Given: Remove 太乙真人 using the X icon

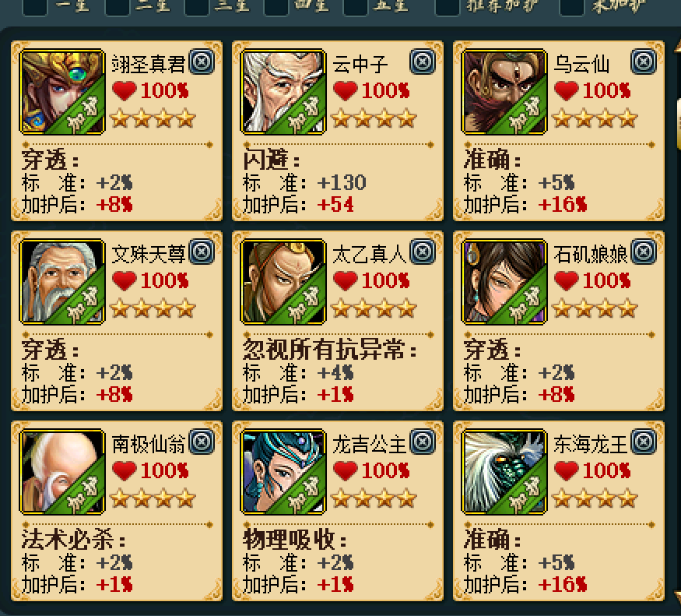Looking at the screenshot, I should 423,252.
